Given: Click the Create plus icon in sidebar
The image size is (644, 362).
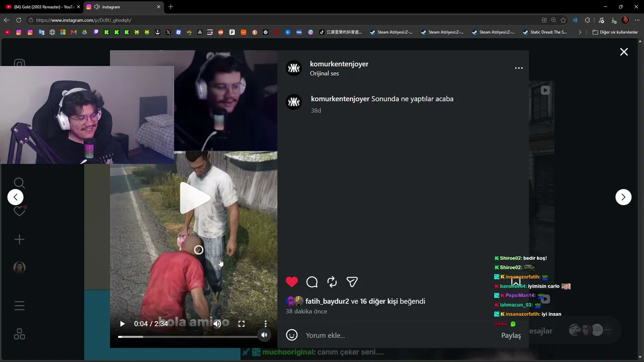Looking at the screenshot, I should pyautogui.click(x=19, y=239).
